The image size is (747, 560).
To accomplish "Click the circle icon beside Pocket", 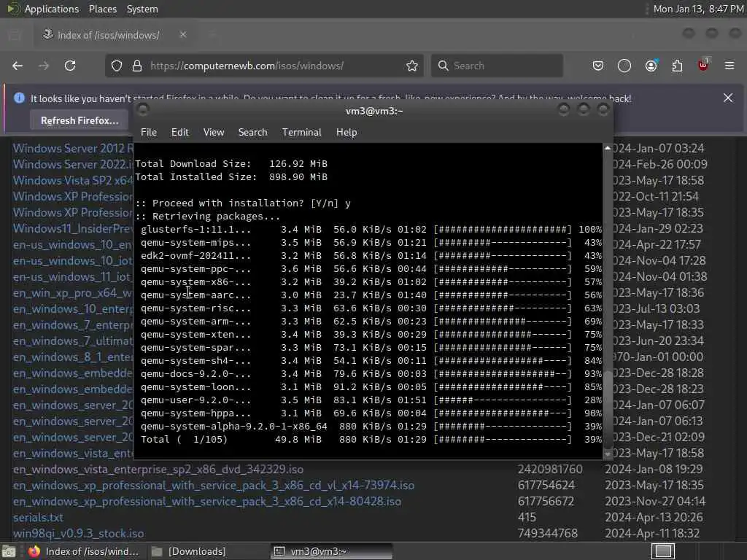I will coord(624,66).
